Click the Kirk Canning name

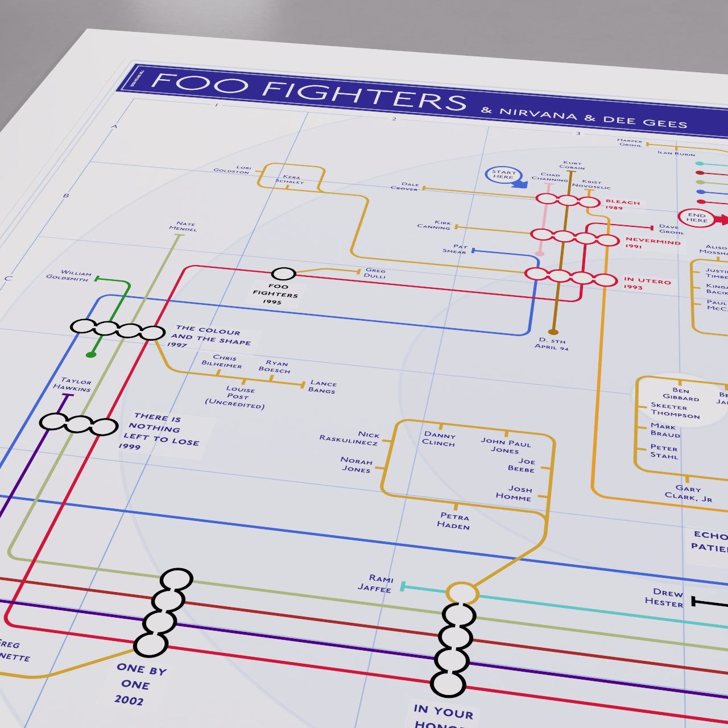pyautogui.click(x=435, y=225)
